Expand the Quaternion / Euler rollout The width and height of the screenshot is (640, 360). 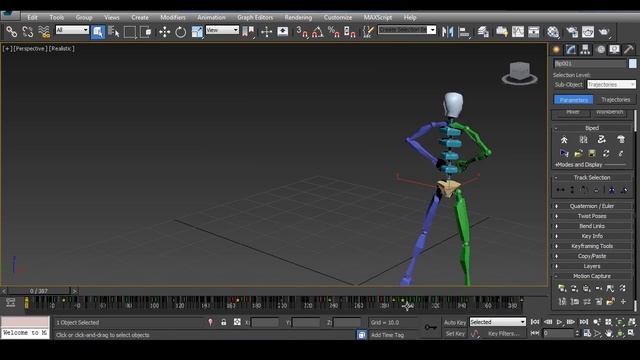[x=592, y=206]
